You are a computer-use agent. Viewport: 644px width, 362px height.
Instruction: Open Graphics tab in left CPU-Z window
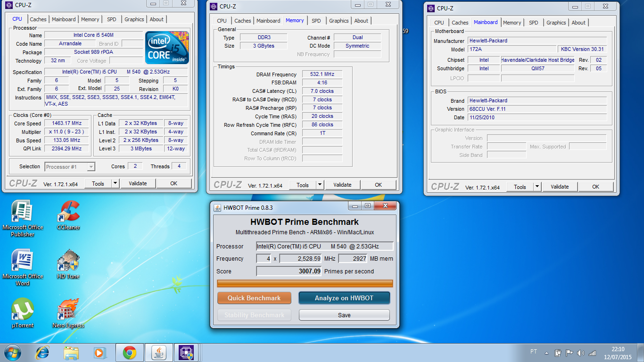point(134,19)
